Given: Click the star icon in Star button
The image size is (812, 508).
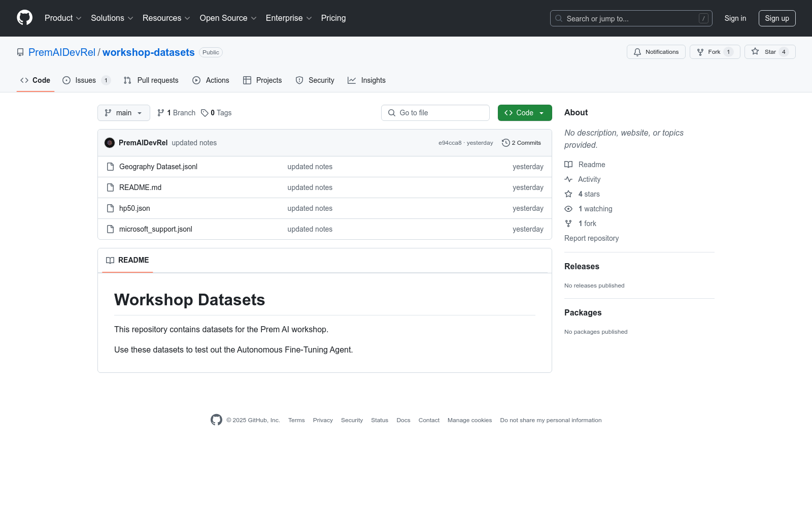Looking at the screenshot, I should 755,52.
